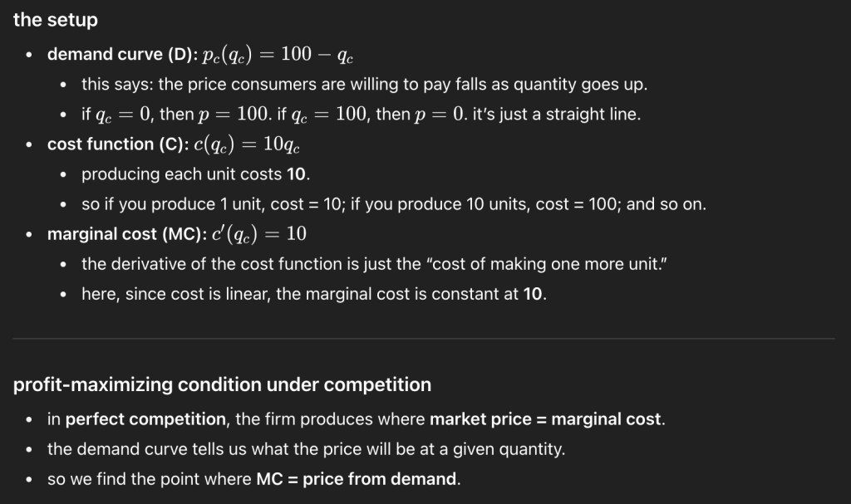Click the bold 10 after "constant at"
The width and height of the screenshot is (851, 504).
[533, 294]
